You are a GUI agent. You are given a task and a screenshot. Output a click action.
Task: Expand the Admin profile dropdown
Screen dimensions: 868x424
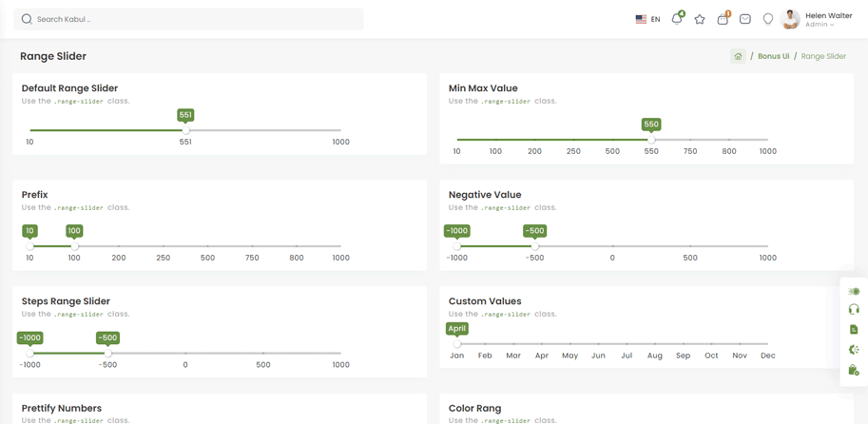pyautogui.click(x=820, y=25)
